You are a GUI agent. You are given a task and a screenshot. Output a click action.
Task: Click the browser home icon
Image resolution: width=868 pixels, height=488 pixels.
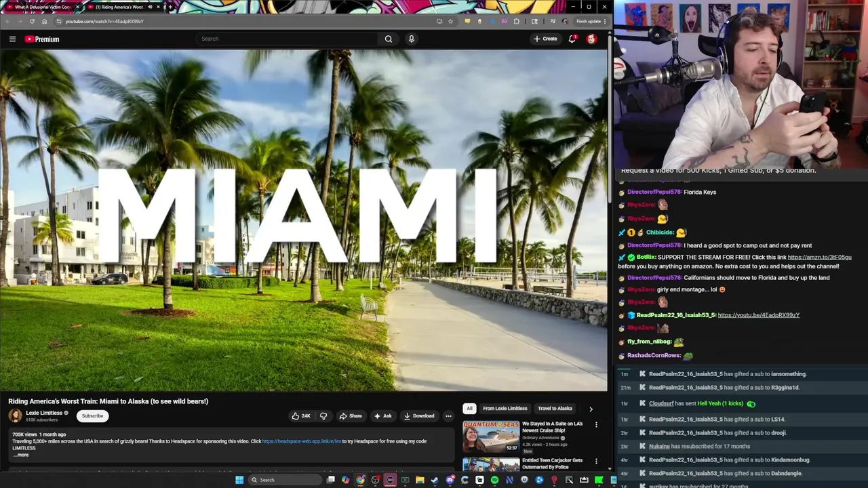tap(45, 21)
